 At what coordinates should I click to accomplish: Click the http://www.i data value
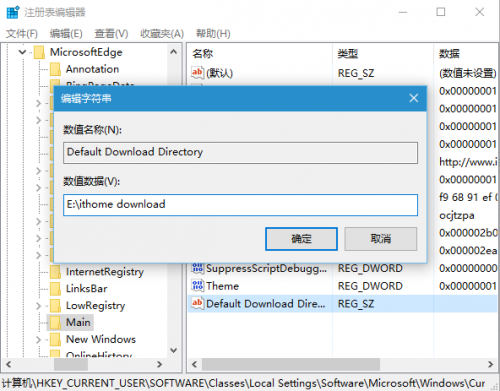[468, 162]
